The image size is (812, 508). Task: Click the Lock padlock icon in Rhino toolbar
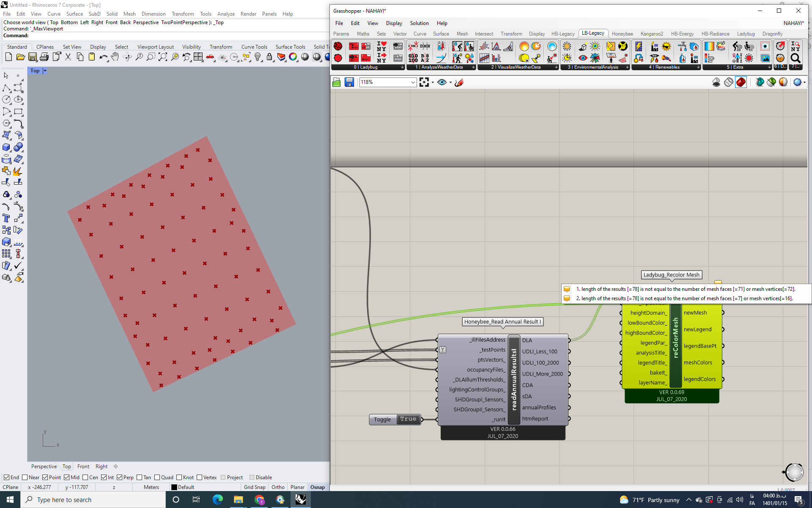point(269,57)
